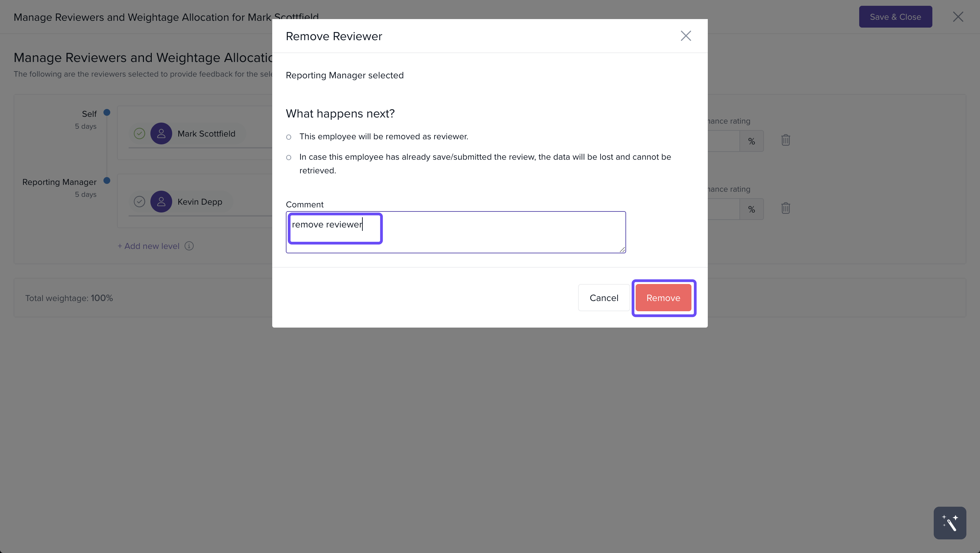
Task: Open the magic wand assistant icon
Action: point(950,523)
